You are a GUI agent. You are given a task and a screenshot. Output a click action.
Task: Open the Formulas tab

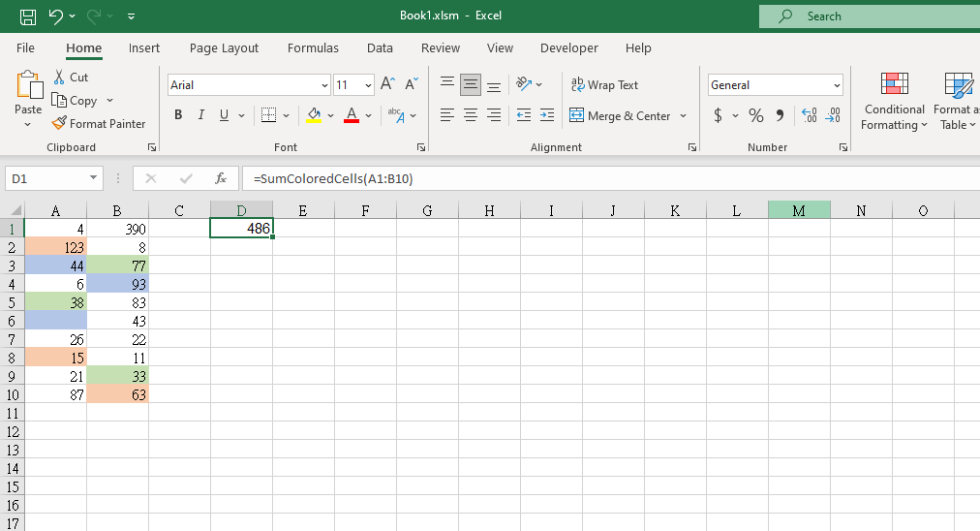[313, 48]
